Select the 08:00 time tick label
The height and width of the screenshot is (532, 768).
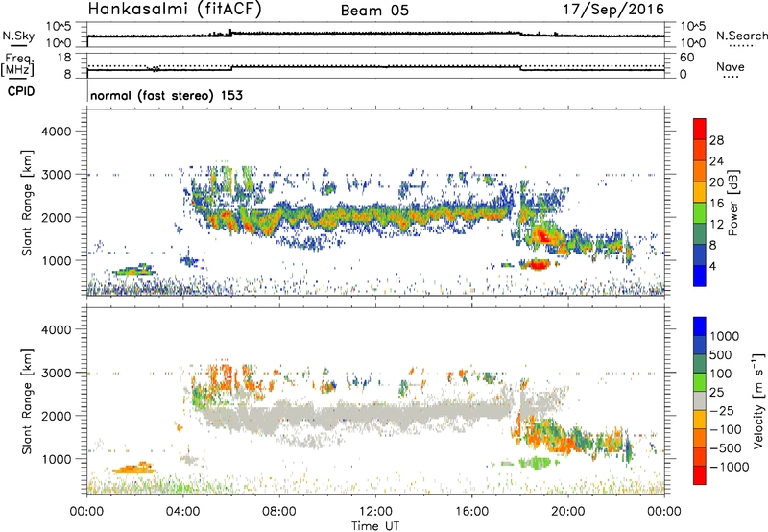(279, 512)
